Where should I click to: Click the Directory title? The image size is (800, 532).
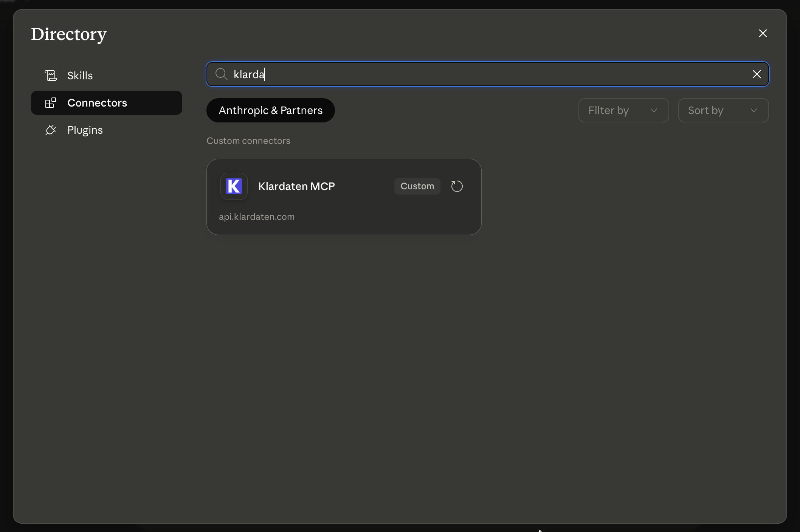coord(69,34)
